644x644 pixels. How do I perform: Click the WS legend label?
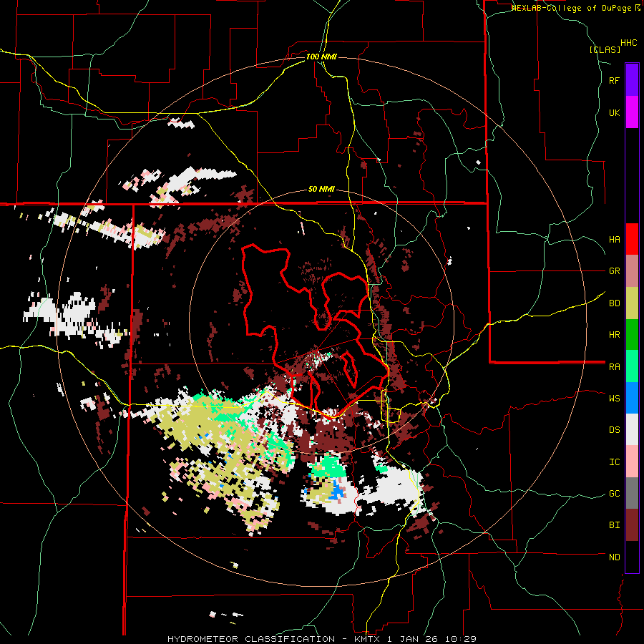[x=614, y=398]
